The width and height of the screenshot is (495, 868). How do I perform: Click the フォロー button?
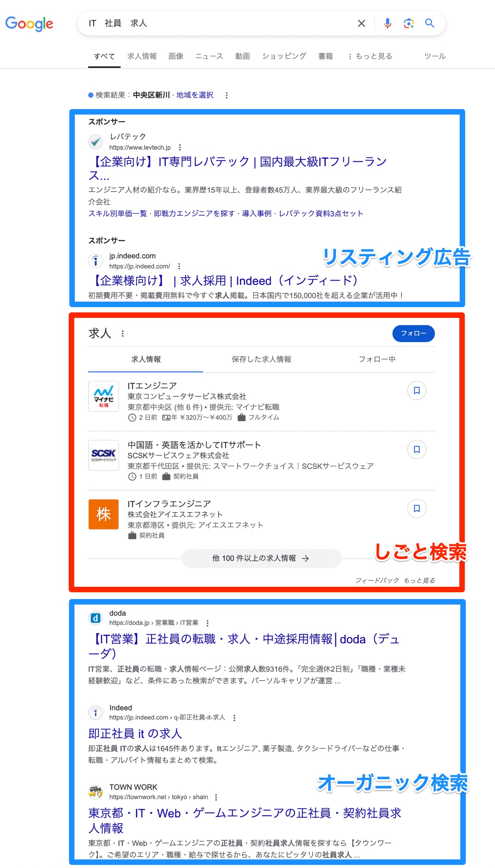pos(414,333)
